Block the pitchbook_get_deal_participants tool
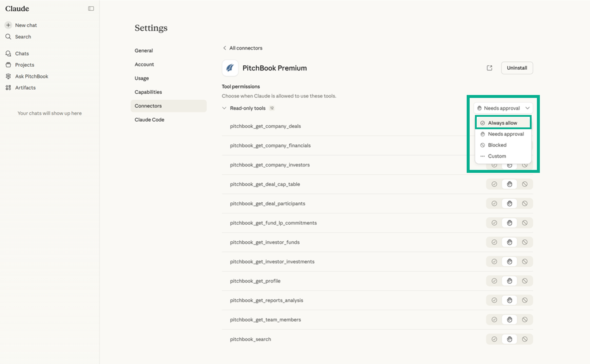 click(525, 204)
